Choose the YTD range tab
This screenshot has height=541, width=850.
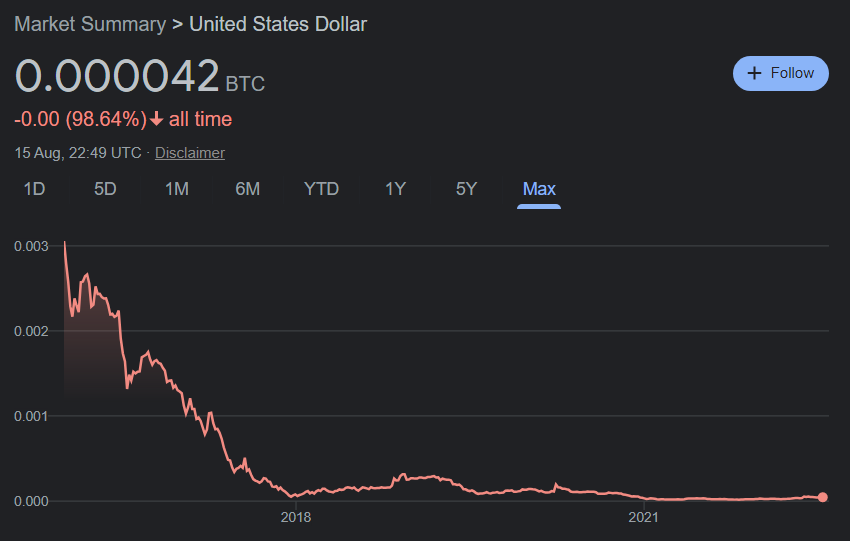(321, 189)
